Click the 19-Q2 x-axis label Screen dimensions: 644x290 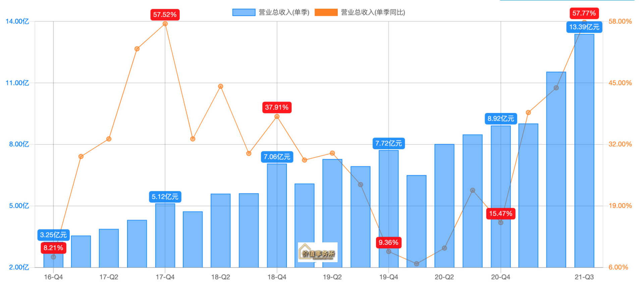coord(332,277)
